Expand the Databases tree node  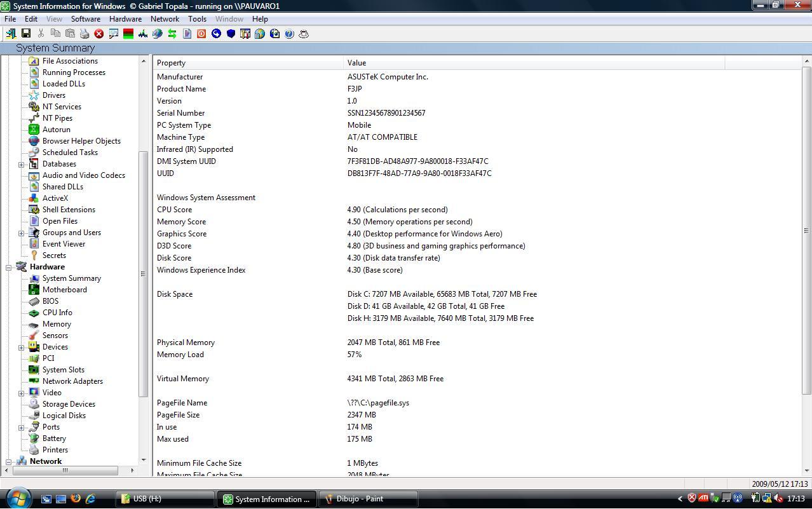21,164
